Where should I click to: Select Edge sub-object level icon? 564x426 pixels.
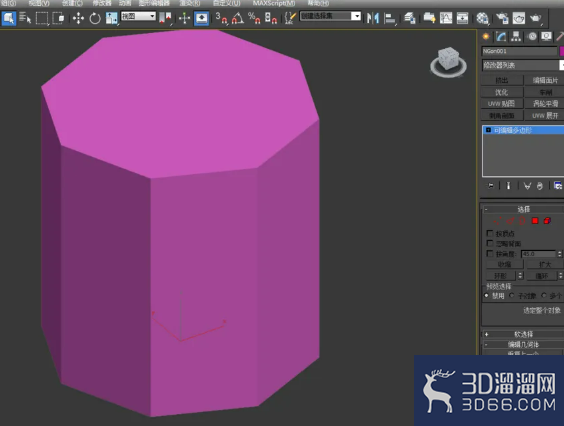click(510, 221)
